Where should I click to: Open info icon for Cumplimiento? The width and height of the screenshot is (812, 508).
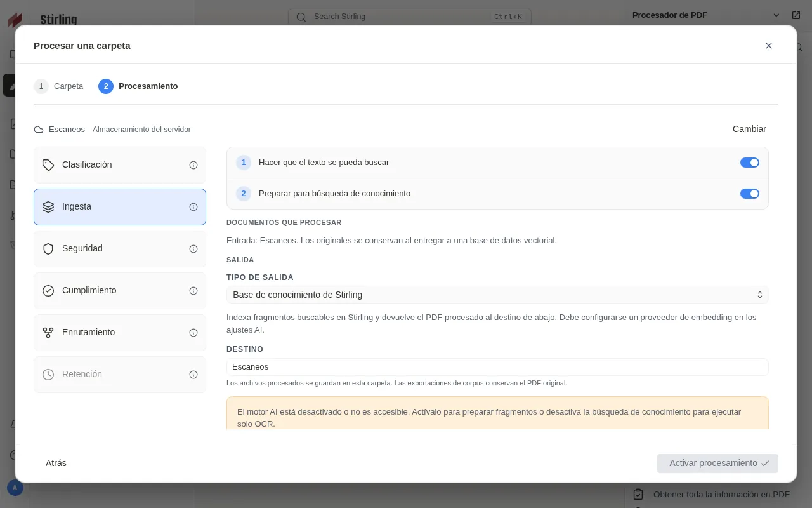point(193,291)
